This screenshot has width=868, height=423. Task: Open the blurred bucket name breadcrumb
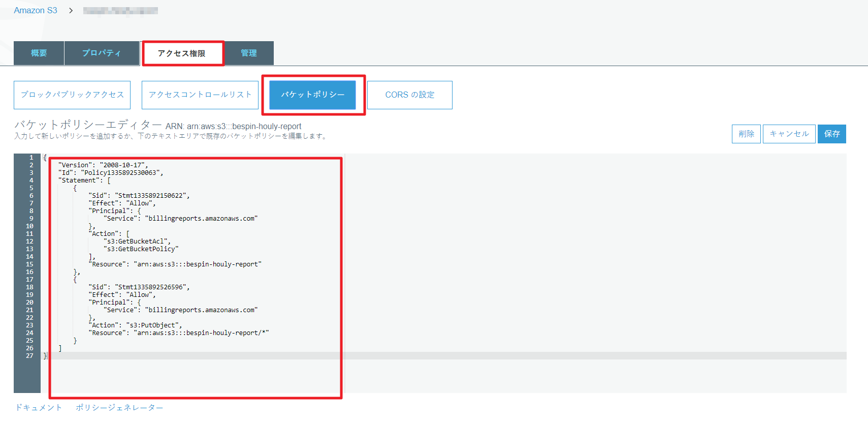pyautogui.click(x=120, y=11)
